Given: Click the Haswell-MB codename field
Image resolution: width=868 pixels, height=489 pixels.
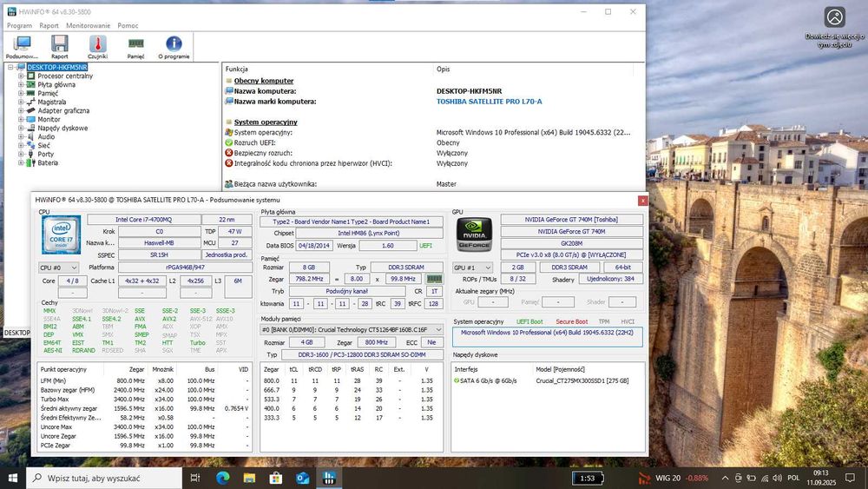Looking at the screenshot, I should [159, 242].
